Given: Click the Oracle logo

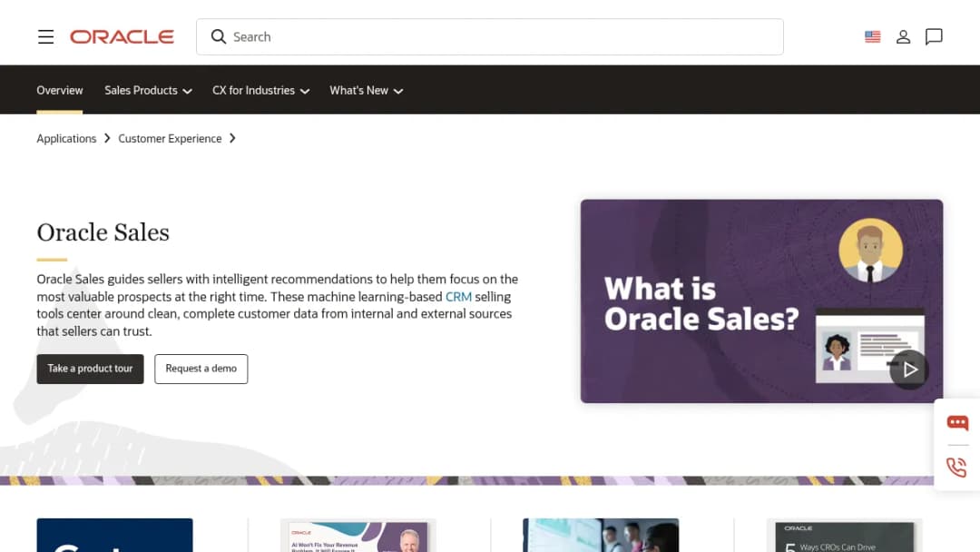Looking at the screenshot, I should [x=122, y=37].
